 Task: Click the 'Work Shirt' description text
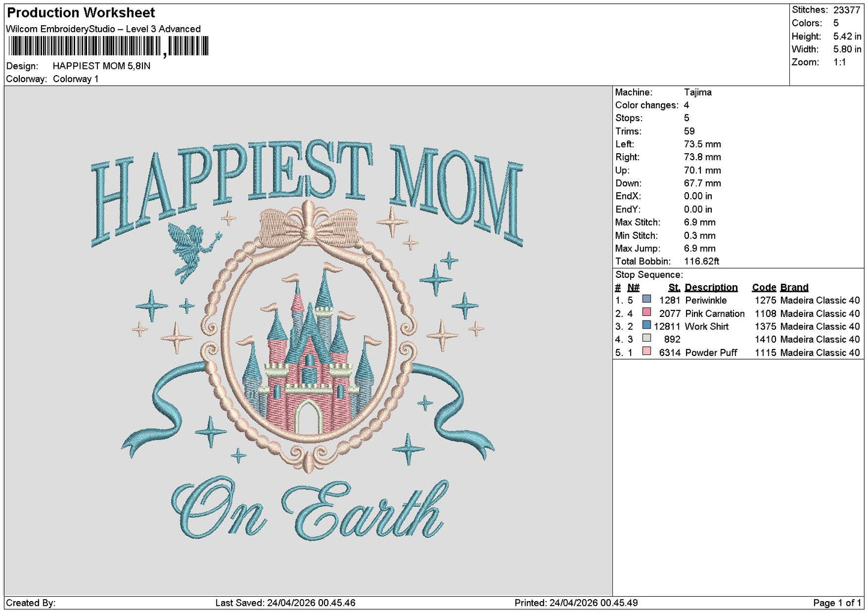[x=707, y=327]
